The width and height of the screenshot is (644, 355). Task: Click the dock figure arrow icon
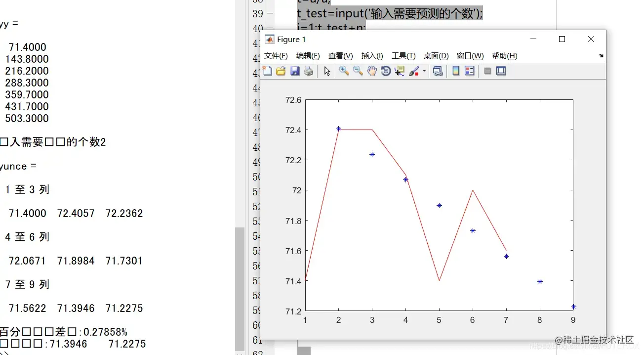point(601,56)
